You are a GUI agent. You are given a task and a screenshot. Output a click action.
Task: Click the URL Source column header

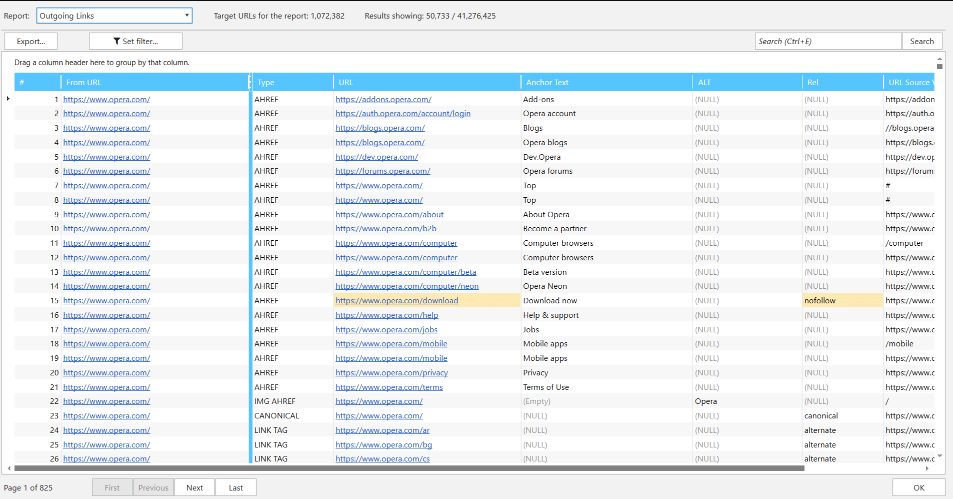click(x=909, y=82)
